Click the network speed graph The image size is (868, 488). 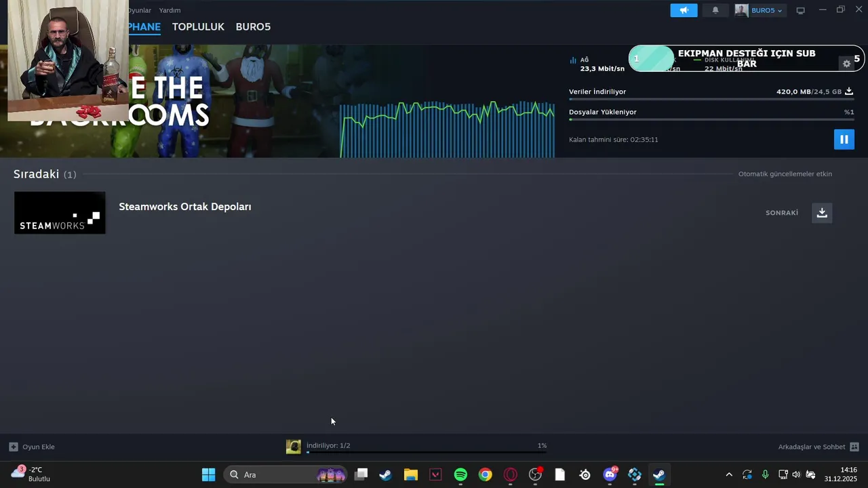pos(448,129)
